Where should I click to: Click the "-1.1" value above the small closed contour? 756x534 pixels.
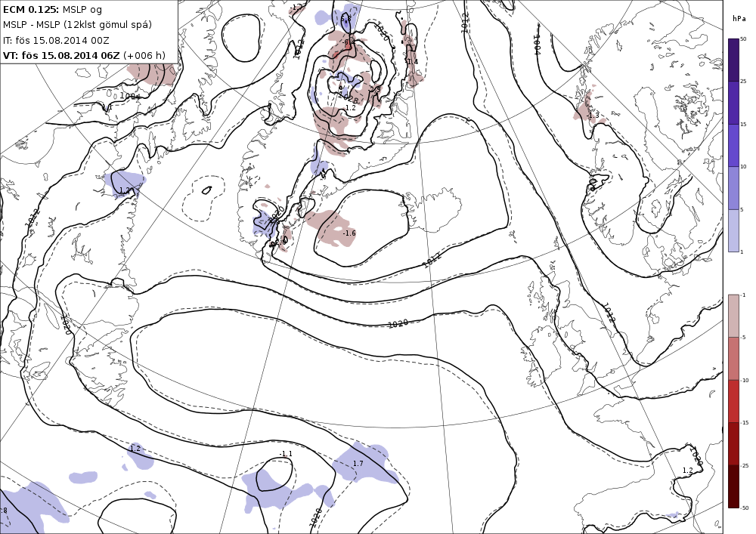(286, 454)
